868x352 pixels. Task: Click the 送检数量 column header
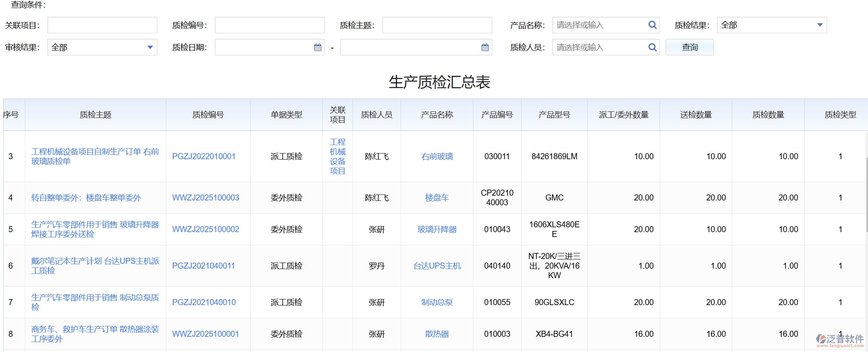coord(696,115)
